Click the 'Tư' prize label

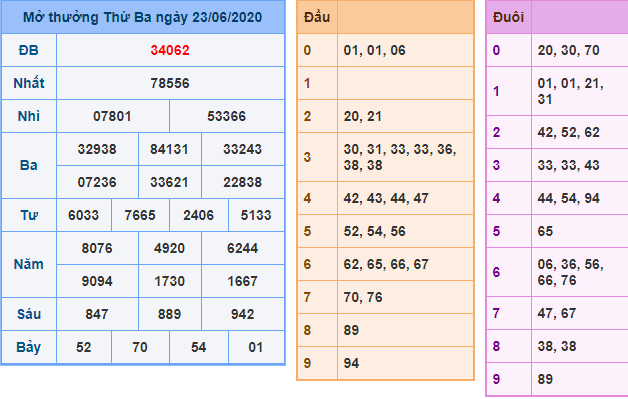(x=29, y=215)
